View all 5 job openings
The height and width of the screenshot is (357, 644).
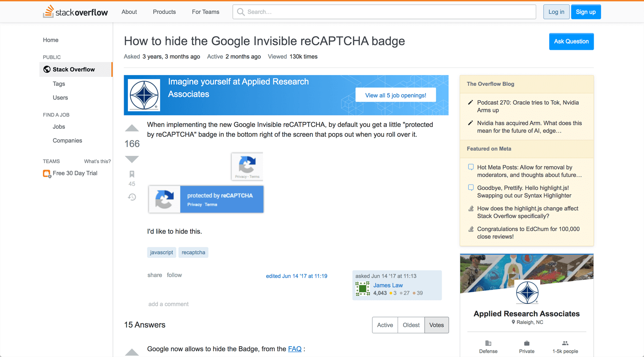(396, 95)
